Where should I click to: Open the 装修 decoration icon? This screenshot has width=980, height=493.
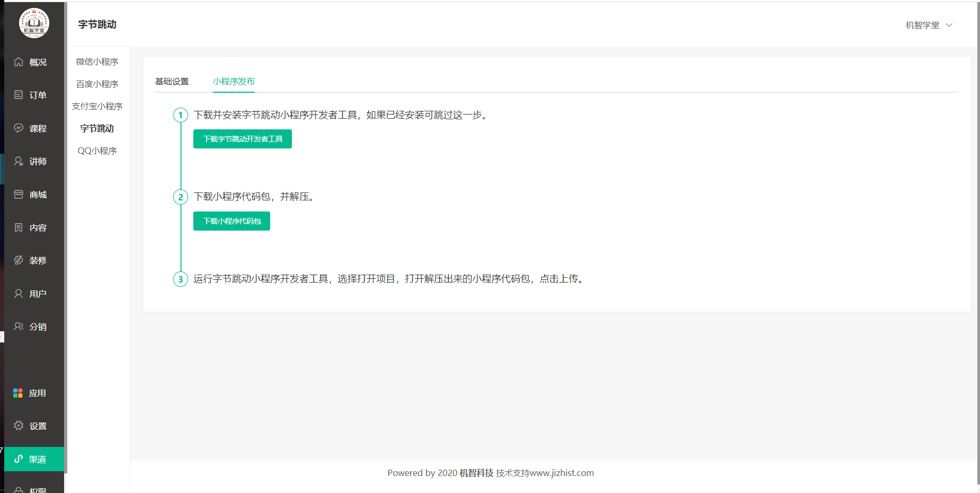pos(19,260)
